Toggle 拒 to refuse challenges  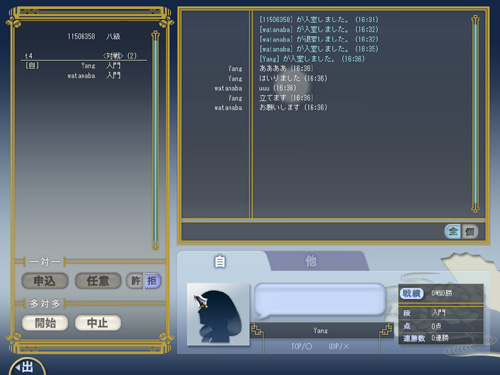coord(152,281)
